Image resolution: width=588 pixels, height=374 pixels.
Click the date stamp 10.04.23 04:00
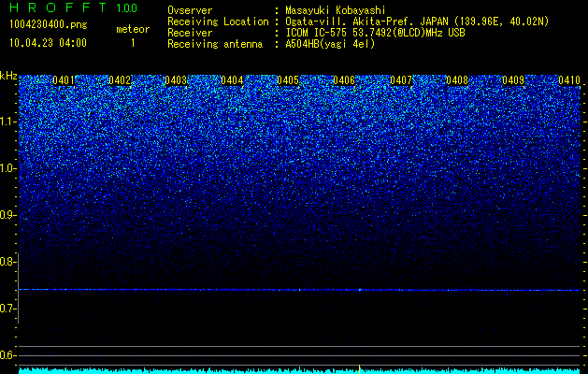48,43
